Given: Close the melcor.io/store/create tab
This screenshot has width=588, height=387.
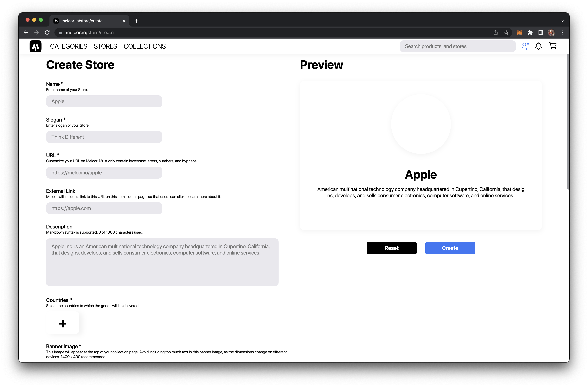Looking at the screenshot, I should pos(124,21).
